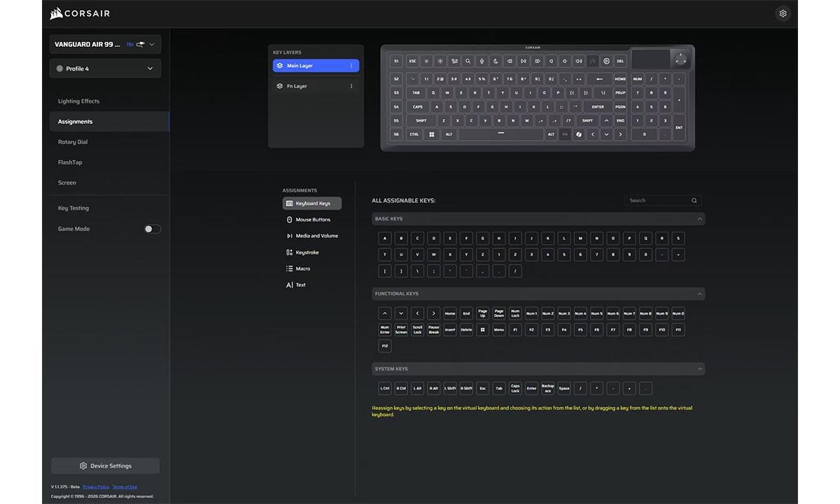Select iCUE logo key next to DEL

pyautogui.click(x=607, y=61)
